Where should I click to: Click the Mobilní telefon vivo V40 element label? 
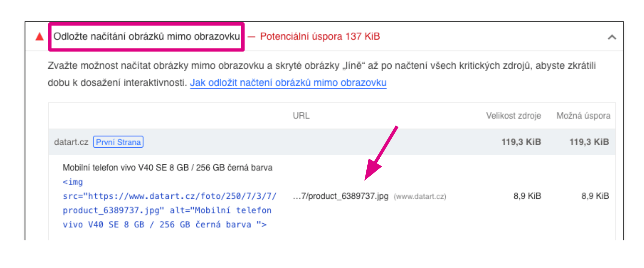click(x=167, y=168)
